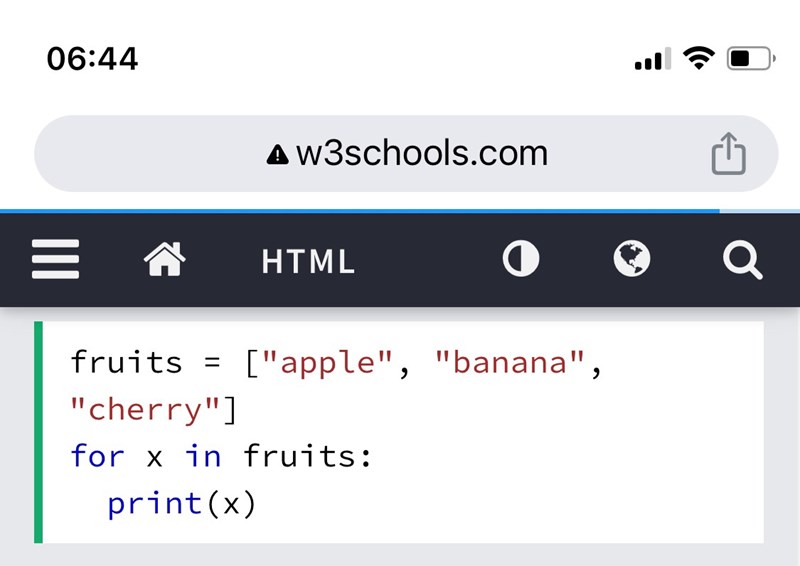
Task: Tap the share icon in address bar
Action: click(728, 154)
